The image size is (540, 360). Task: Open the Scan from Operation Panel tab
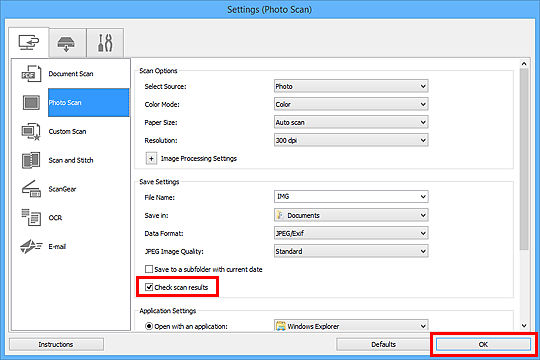click(67, 43)
